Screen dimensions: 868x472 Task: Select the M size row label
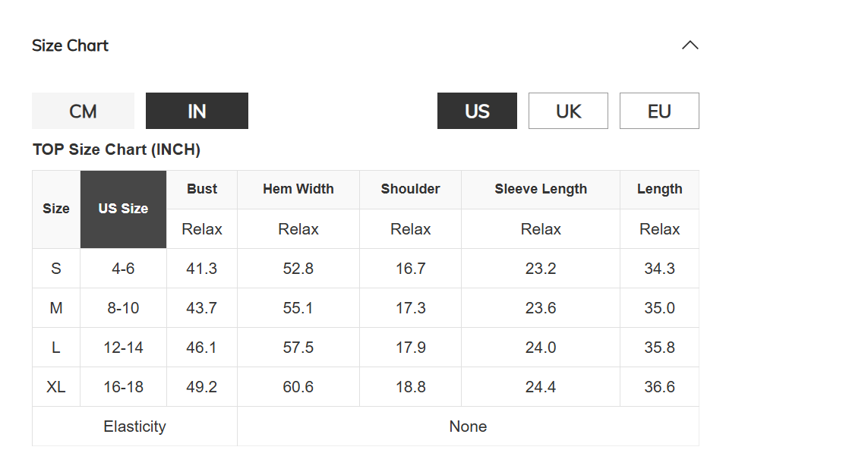pos(56,307)
